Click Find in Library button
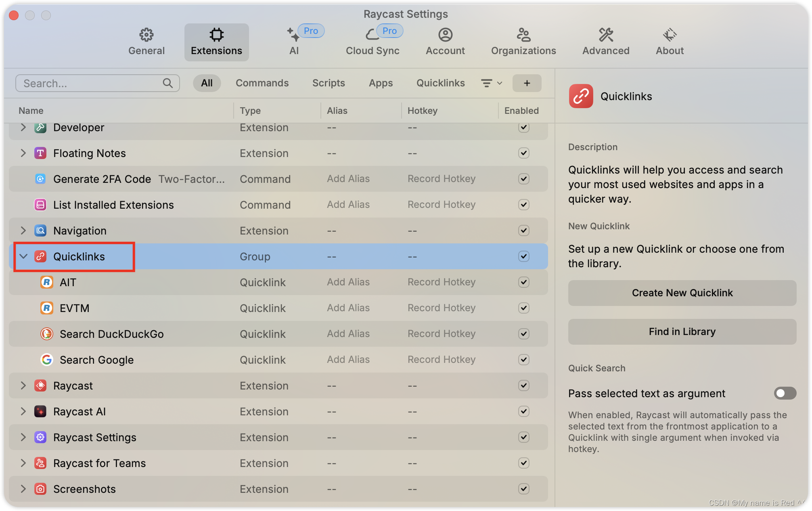 [682, 332]
